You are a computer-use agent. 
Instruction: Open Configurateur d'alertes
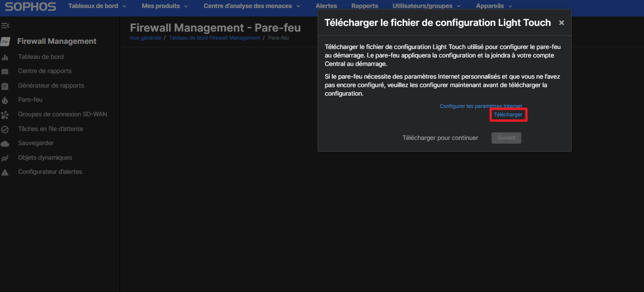50,172
